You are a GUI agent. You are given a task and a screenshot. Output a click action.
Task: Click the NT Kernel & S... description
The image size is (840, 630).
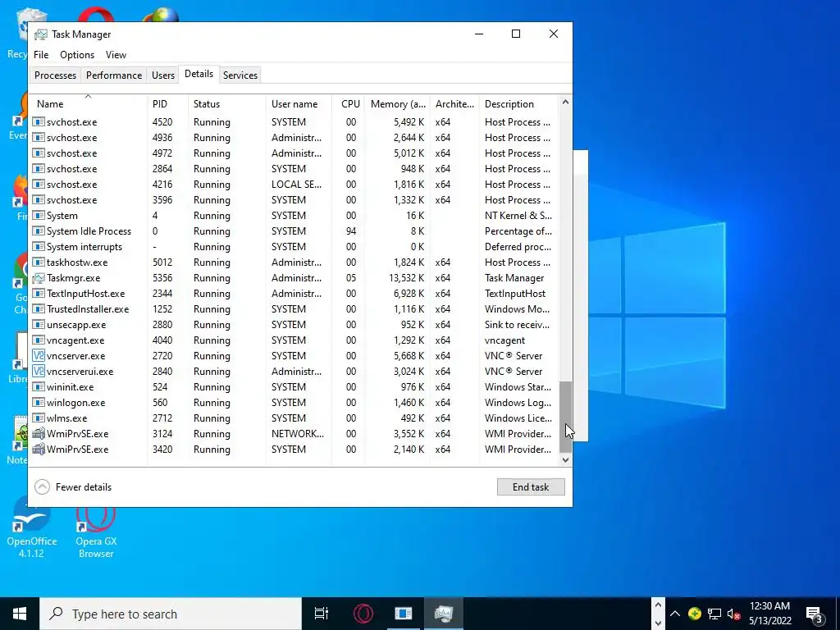click(518, 216)
